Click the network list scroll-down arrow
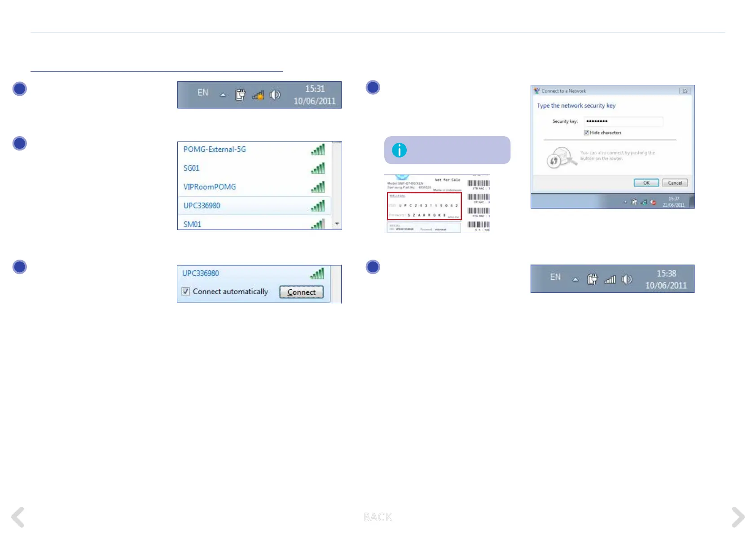The image size is (756, 535). 337,223
